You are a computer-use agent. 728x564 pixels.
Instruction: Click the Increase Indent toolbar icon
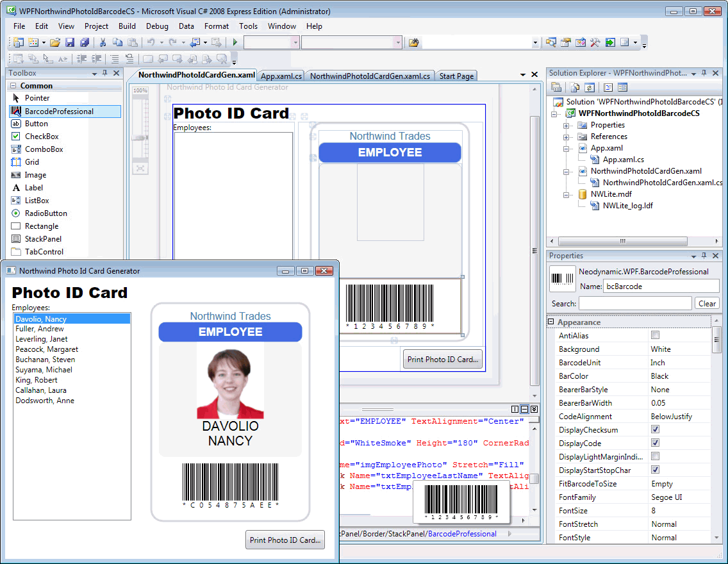pos(97,59)
